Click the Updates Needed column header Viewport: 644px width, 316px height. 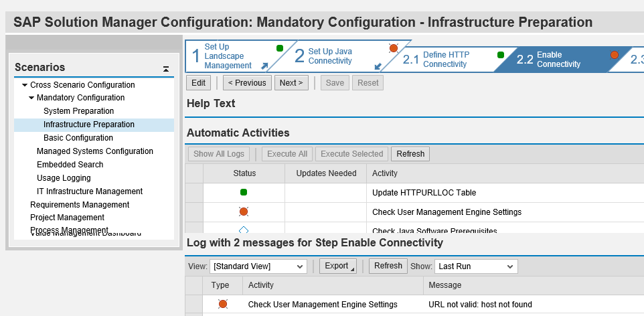tap(326, 173)
